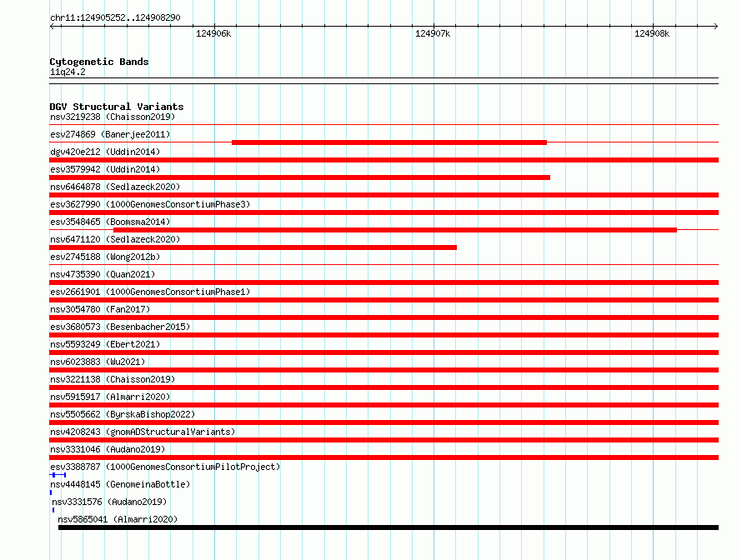Open nsv3331046 (Audano2019) label
This screenshot has height=560, width=742.
pos(108,449)
